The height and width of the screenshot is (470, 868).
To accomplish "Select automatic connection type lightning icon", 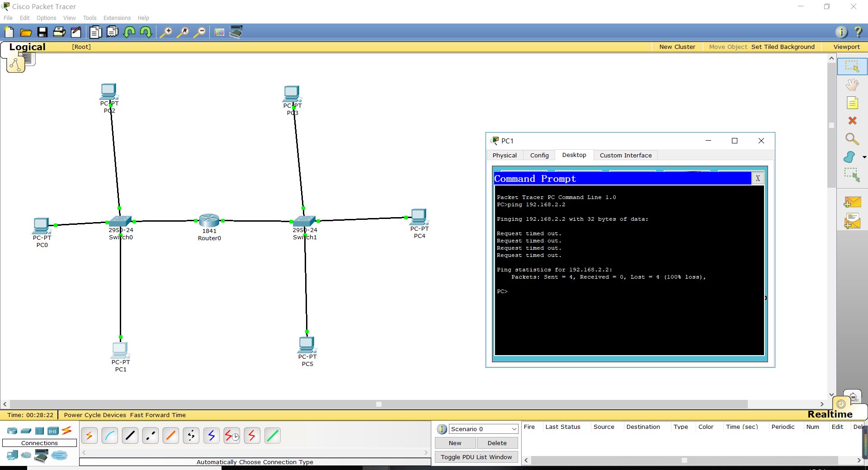I will click(x=90, y=436).
